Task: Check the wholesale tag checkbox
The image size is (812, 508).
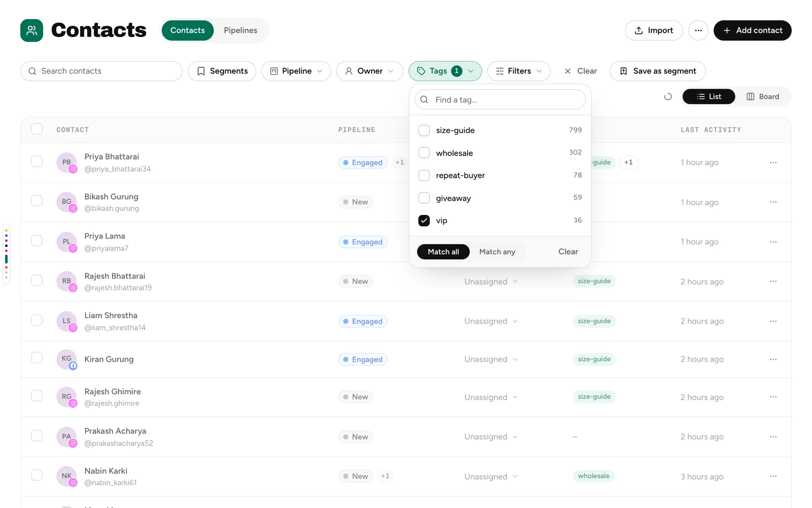Action: tap(424, 153)
